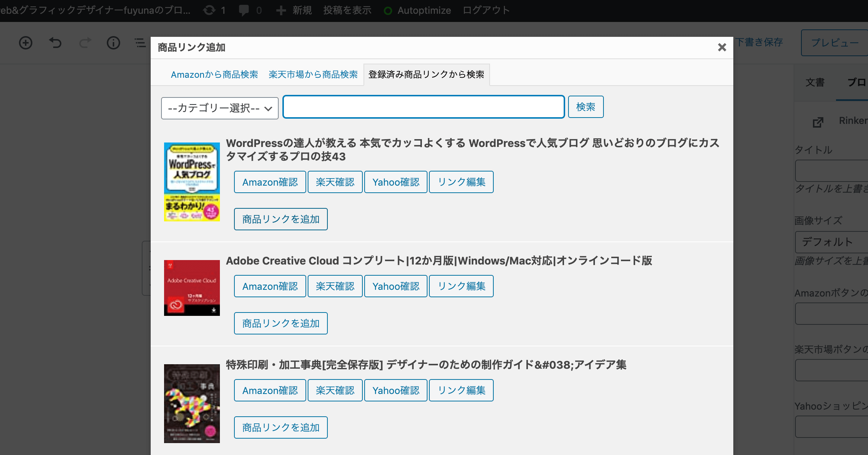868x455 pixels.
Task: Click Adobe Creative Cloud product thumbnail
Action: [192, 288]
